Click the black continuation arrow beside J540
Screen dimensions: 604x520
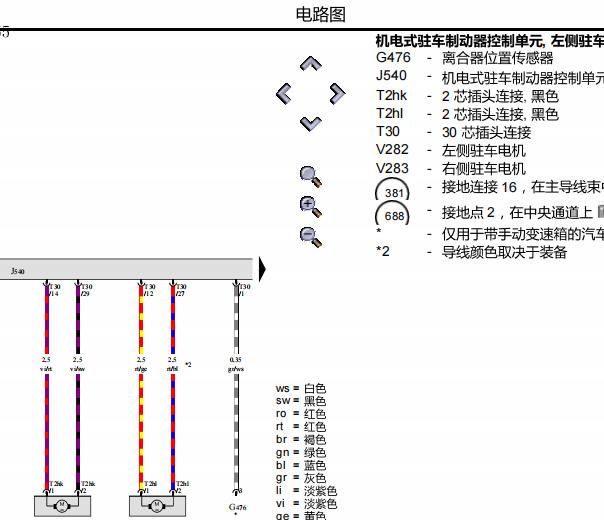tap(262, 269)
